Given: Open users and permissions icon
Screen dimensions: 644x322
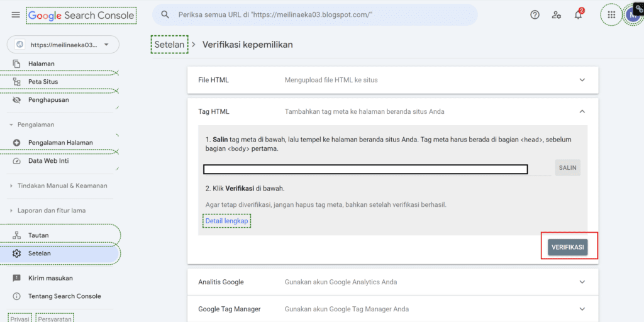Looking at the screenshot, I should click(x=557, y=15).
